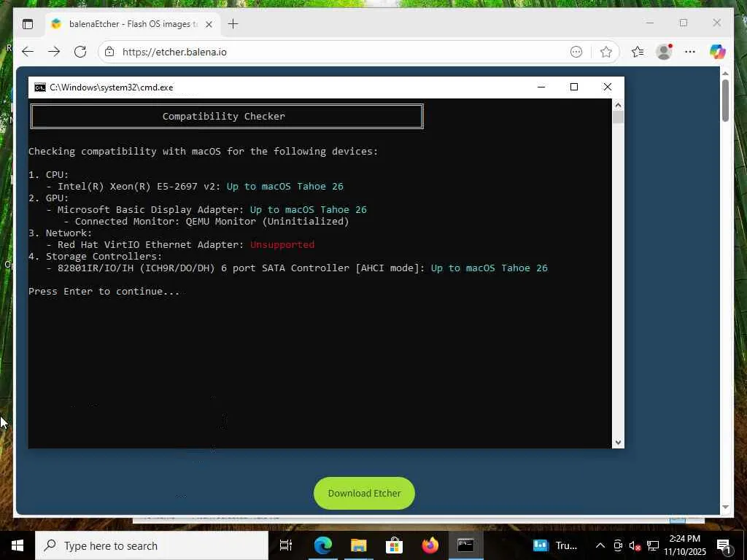Go back in Edge browser
747x560 pixels.
[28, 52]
